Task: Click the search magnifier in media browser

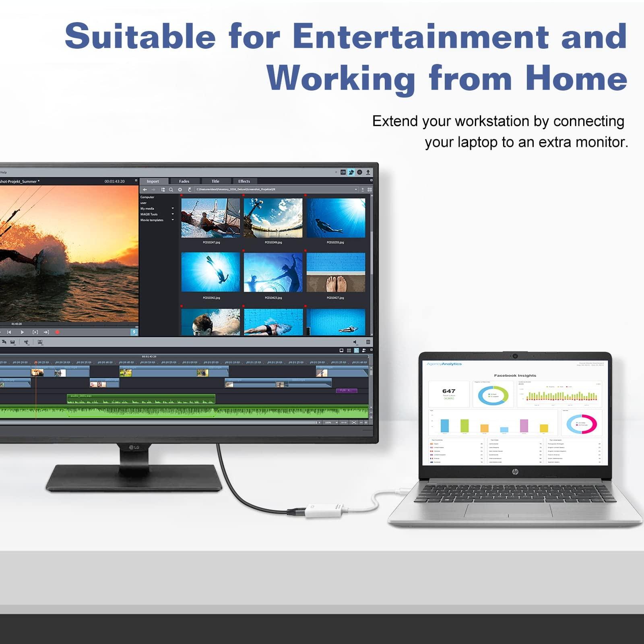Action: click(x=171, y=190)
